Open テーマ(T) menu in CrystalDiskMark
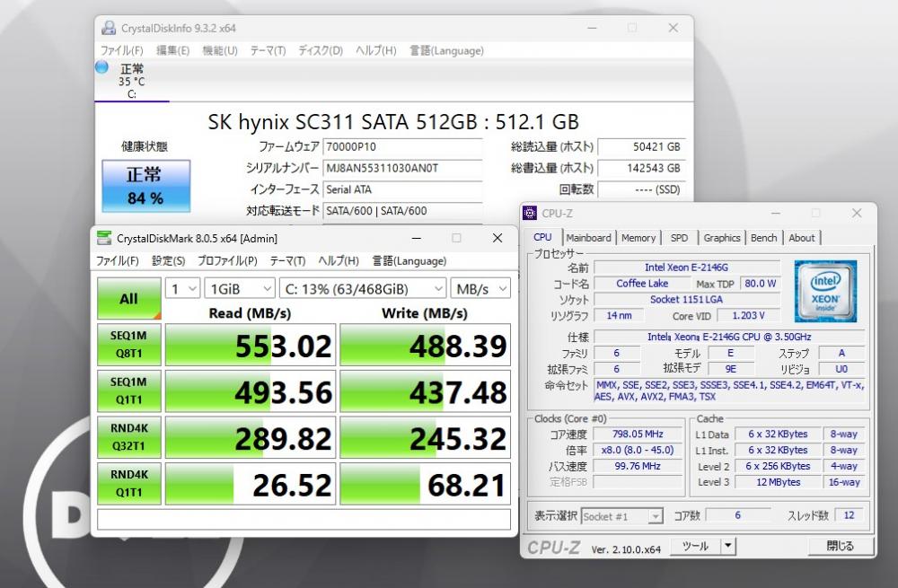The height and width of the screenshot is (588, 898). coord(287,260)
